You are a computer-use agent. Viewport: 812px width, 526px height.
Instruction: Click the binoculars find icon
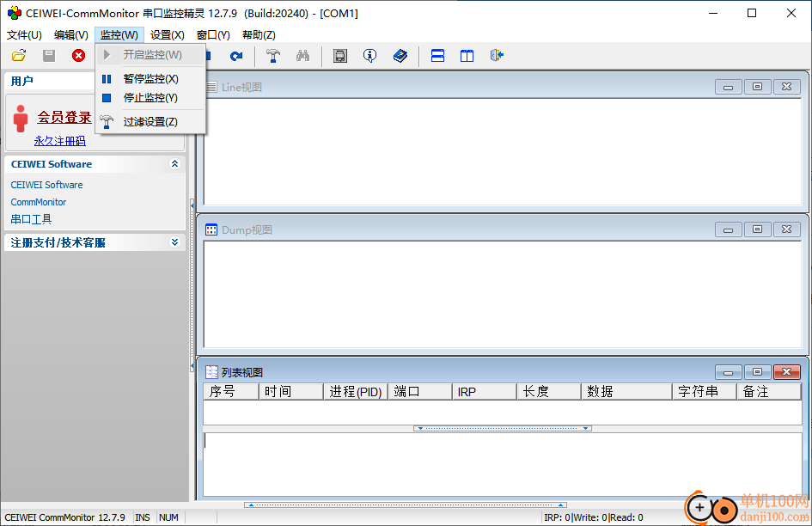coord(303,56)
